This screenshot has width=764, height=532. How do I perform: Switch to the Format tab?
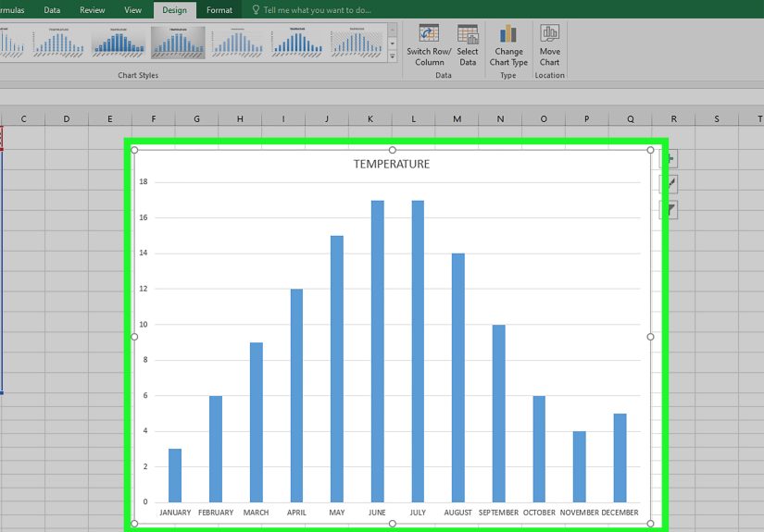(219, 10)
